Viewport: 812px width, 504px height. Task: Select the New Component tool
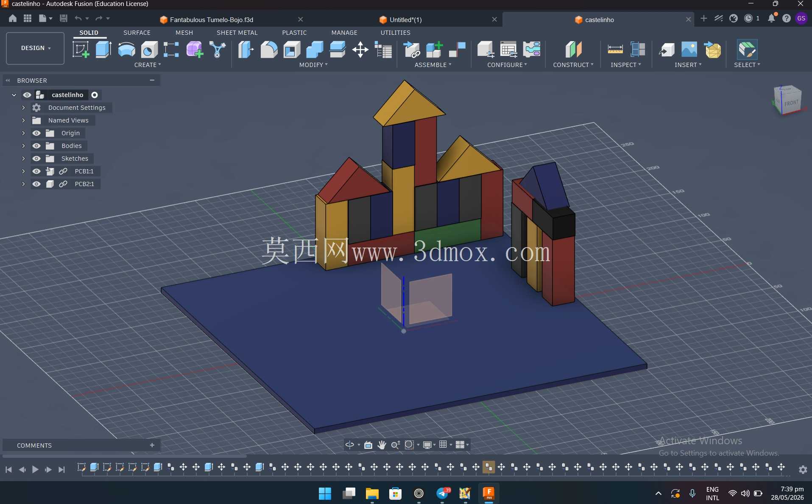tap(434, 50)
